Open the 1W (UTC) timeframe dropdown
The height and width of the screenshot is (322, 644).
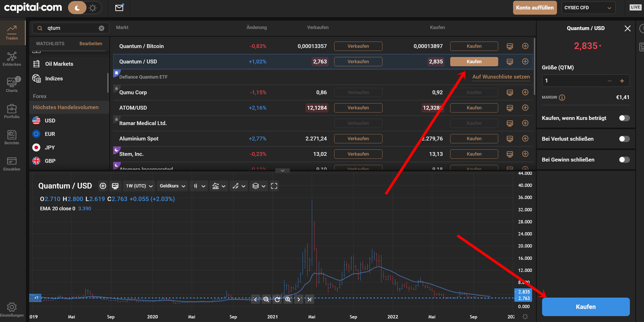click(139, 186)
